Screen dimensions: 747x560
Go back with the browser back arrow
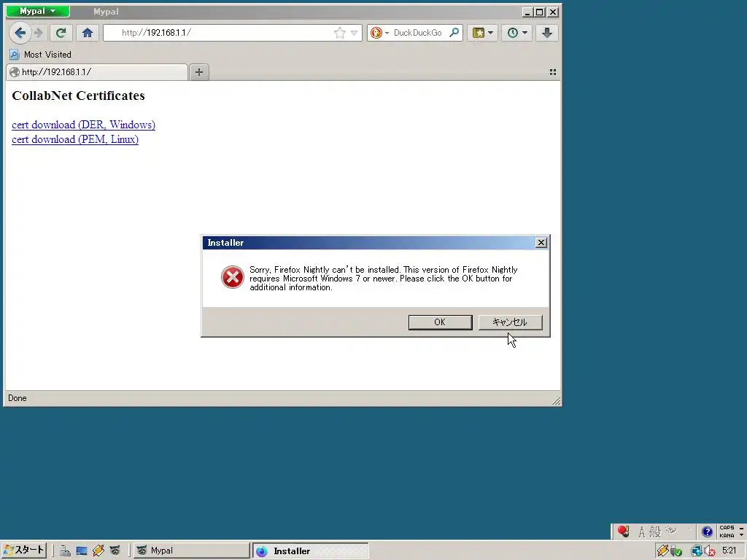pyautogui.click(x=20, y=33)
